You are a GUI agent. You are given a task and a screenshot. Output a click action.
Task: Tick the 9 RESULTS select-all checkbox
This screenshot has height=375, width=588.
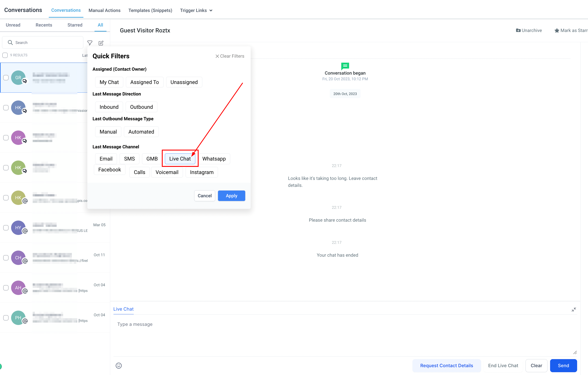point(5,55)
